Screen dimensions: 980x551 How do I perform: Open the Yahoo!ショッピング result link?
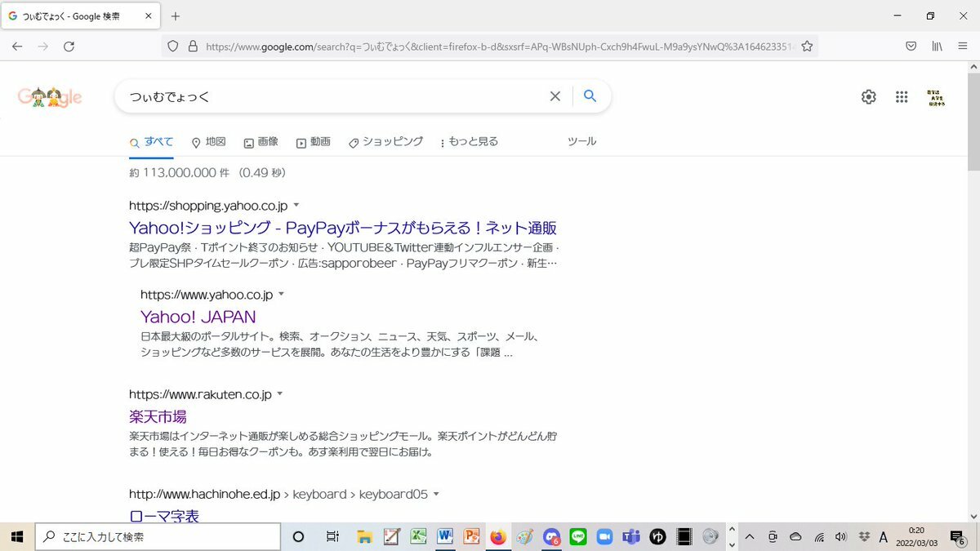click(343, 228)
